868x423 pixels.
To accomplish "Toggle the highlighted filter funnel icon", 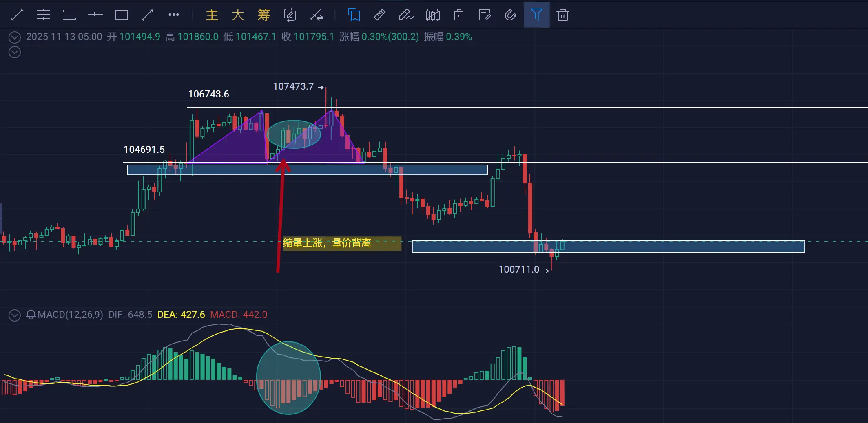I will (537, 15).
